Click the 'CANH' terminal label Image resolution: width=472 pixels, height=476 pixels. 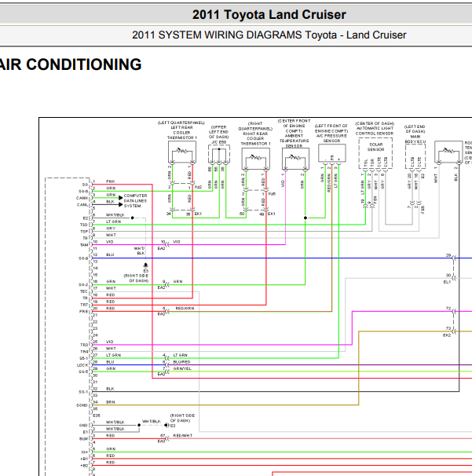(82, 198)
